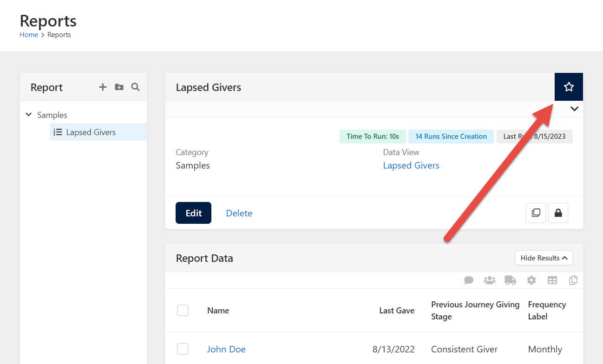
Task: Click the 14 Runs Since Creation badge
Action: (451, 136)
